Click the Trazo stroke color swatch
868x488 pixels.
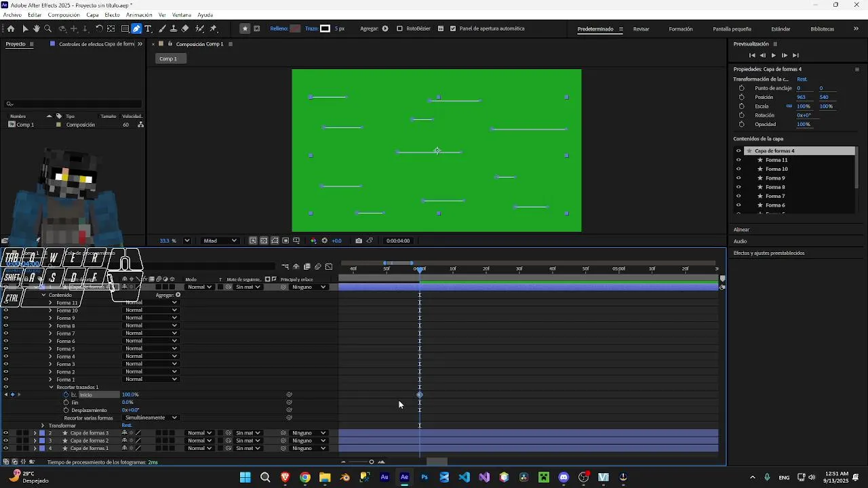tap(325, 28)
